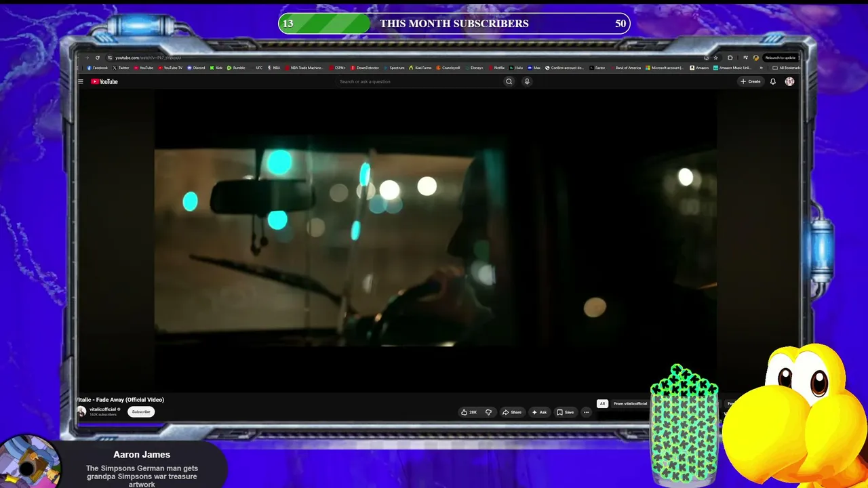Open the Bank of America bookmark
Screen dimensions: 868x488
click(x=625, y=68)
